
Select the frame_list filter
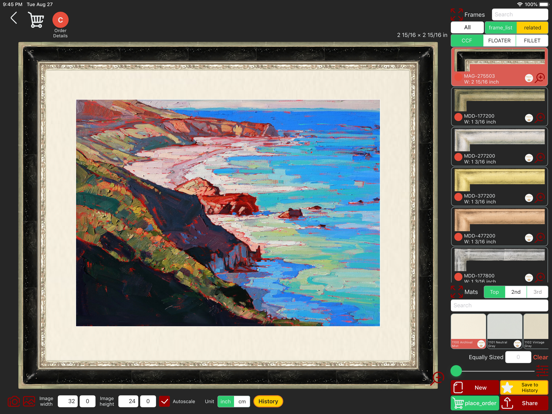[x=501, y=27]
